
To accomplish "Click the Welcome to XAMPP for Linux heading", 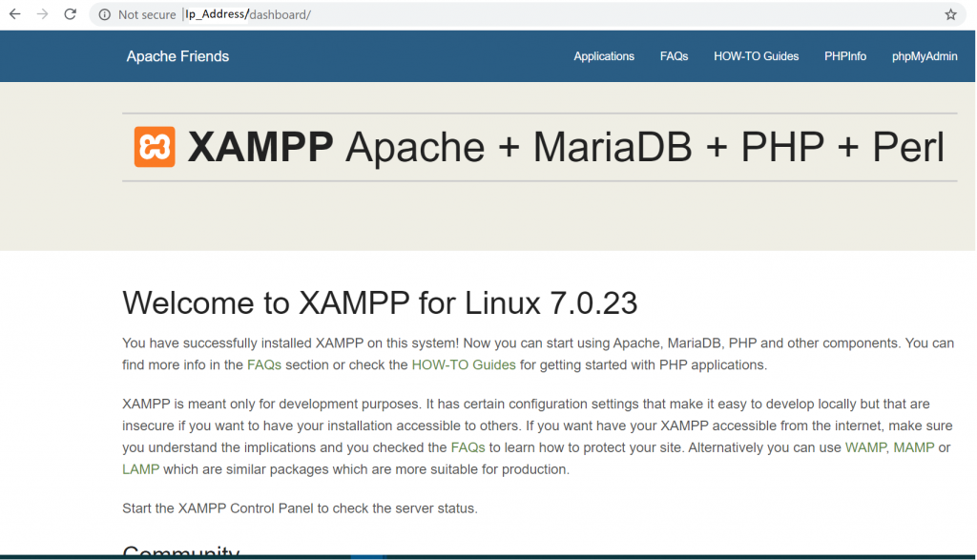I will [380, 303].
